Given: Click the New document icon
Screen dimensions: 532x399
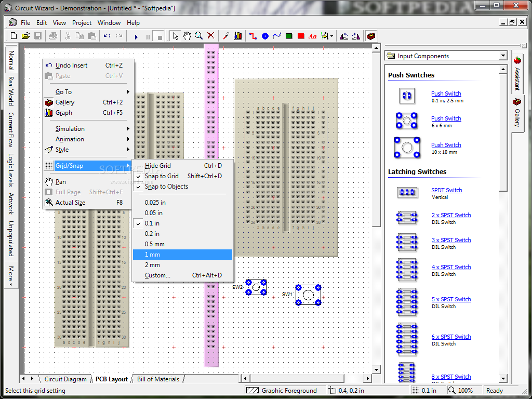Looking at the screenshot, I should [x=14, y=36].
